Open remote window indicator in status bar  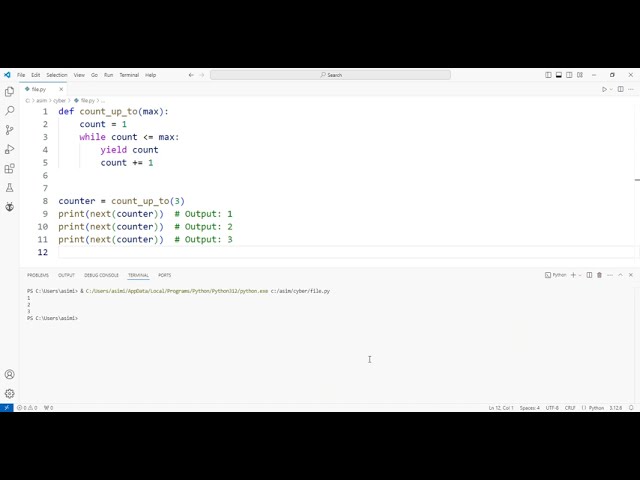(x=7, y=408)
